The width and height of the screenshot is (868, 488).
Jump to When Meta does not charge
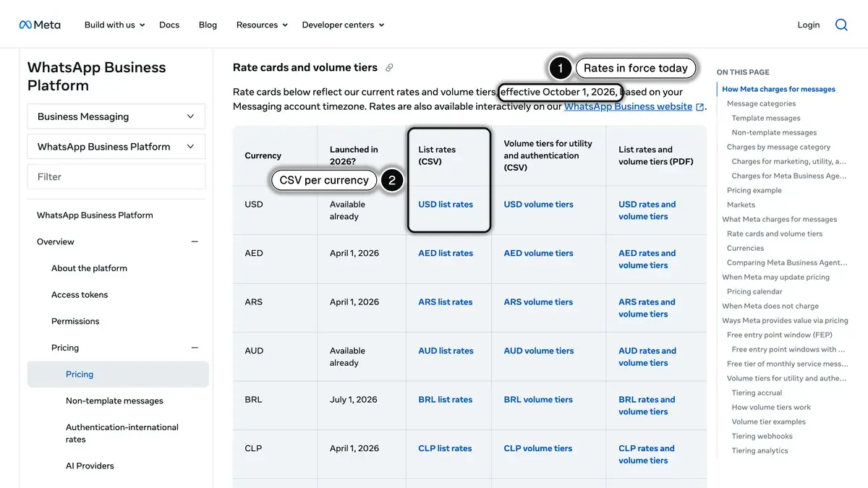point(770,307)
